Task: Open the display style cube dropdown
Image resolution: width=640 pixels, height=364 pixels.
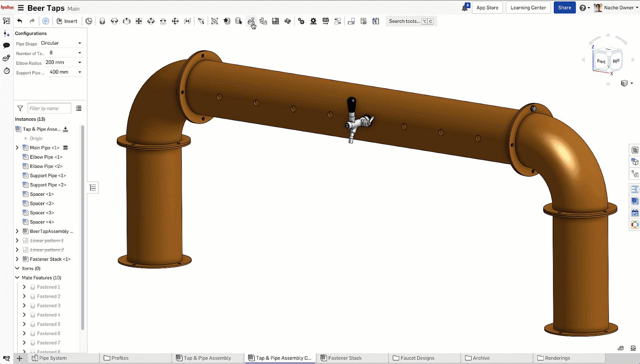Action: pyautogui.click(x=626, y=83)
